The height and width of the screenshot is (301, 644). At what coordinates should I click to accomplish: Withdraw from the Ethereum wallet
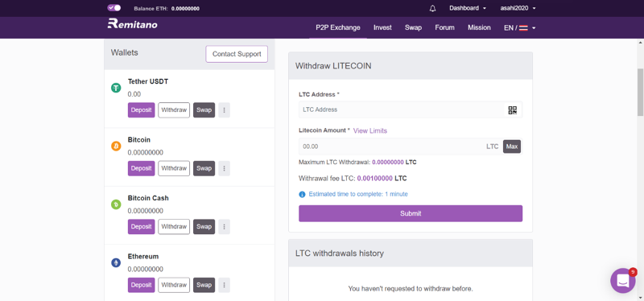(x=174, y=285)
